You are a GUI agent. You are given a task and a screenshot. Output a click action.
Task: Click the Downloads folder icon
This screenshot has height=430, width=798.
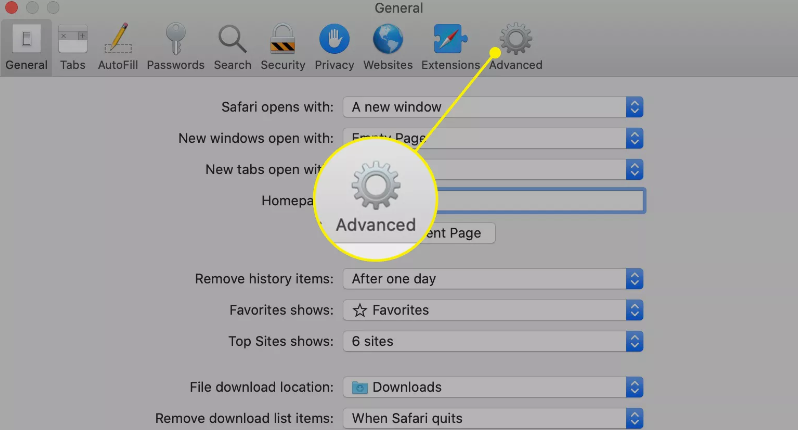(360, 388)
